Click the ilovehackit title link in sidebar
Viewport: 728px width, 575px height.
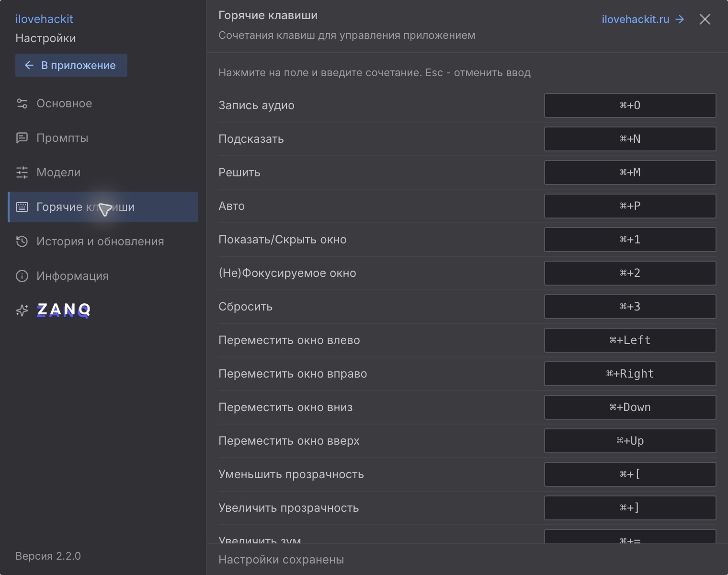44,19
